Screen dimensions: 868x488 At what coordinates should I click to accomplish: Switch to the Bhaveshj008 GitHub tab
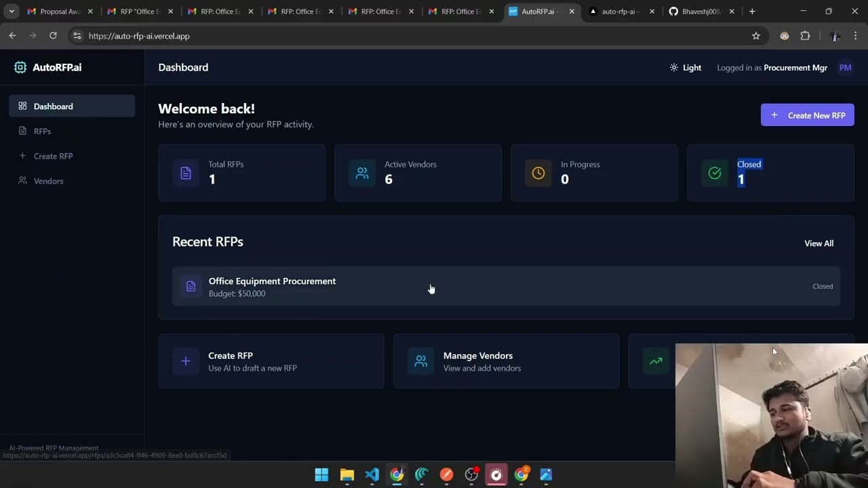pos(701,12)
